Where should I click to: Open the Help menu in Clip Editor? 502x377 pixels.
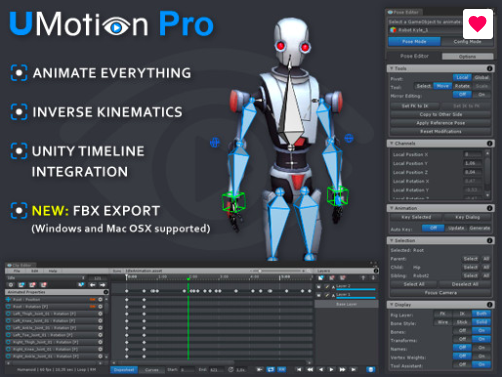point(53,271)
